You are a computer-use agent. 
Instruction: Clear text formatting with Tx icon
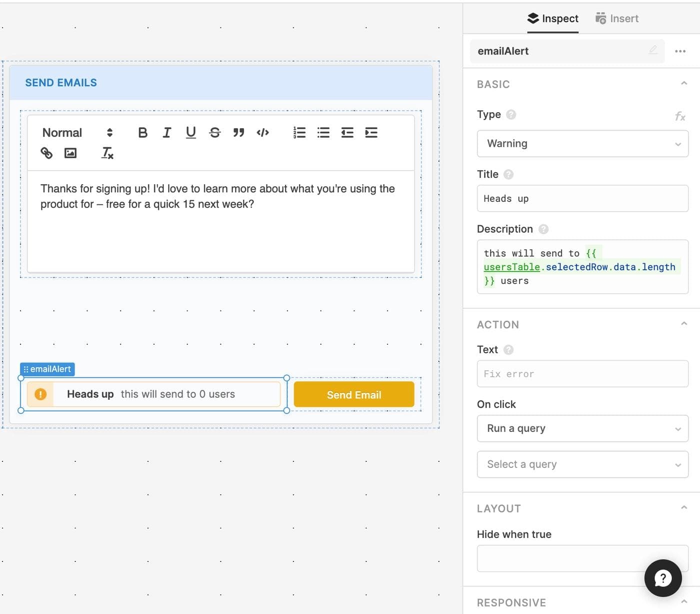click(107, 153)
